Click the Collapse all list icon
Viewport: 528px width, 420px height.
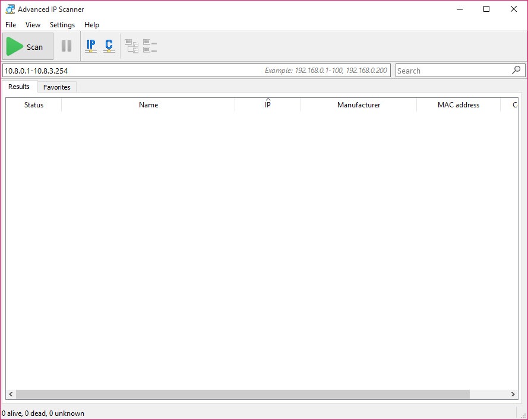point(150,46)
